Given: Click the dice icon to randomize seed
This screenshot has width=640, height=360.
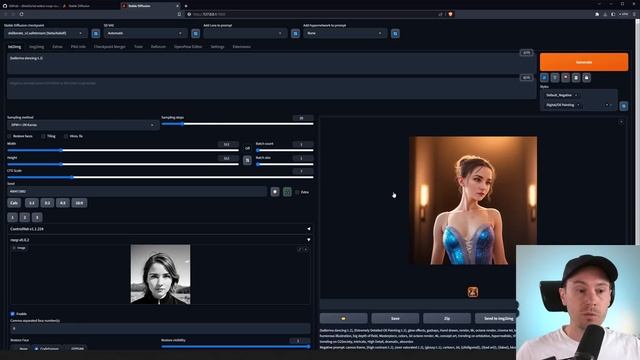Looking at the screenshot, I should 275,191.
